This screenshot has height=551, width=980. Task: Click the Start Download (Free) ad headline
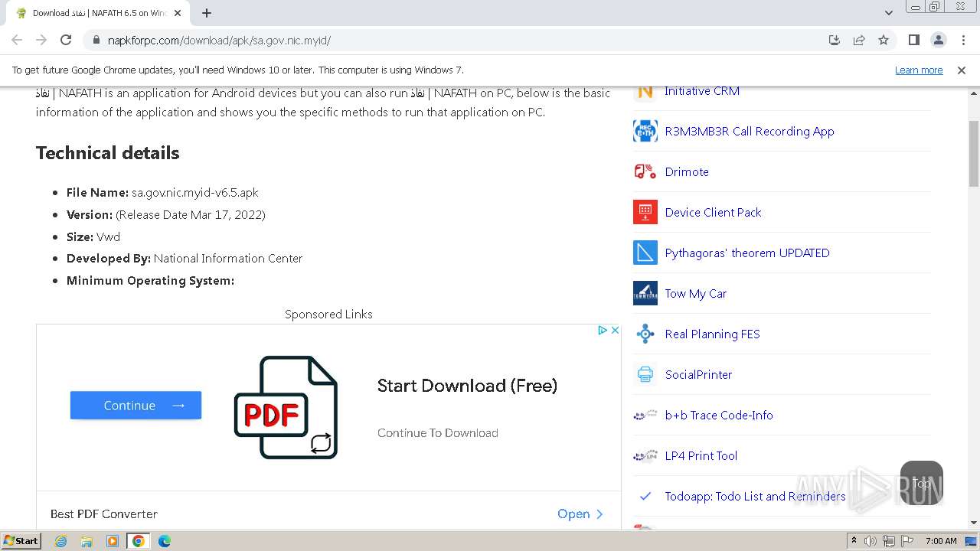pyautogui.click(x=467, y=386)
